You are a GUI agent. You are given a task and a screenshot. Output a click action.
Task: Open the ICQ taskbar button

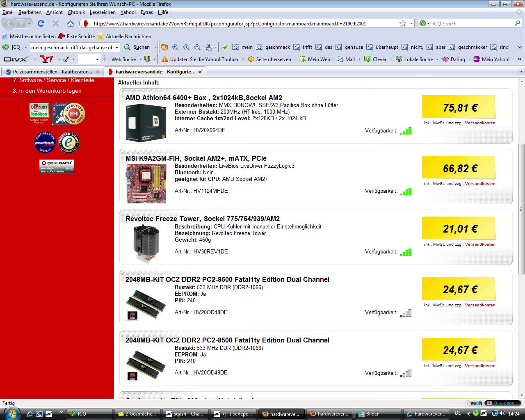tap(89, 414)
